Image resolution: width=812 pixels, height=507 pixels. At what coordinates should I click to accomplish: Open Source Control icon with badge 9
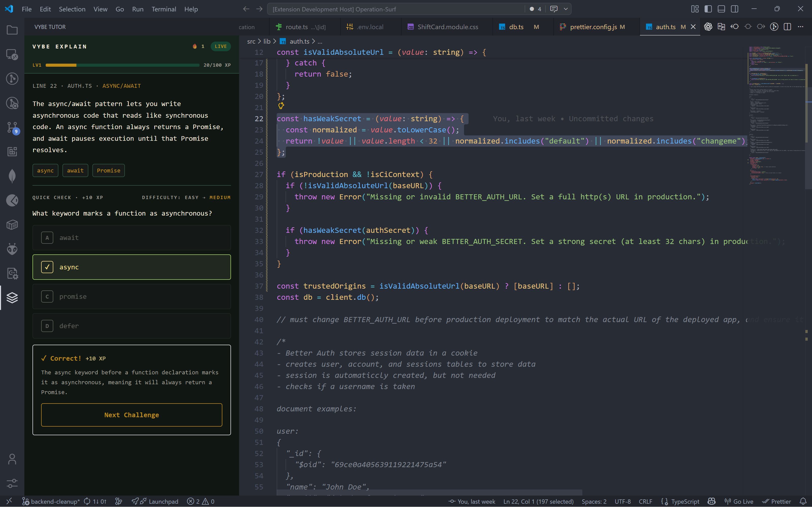tap(12, 127)
